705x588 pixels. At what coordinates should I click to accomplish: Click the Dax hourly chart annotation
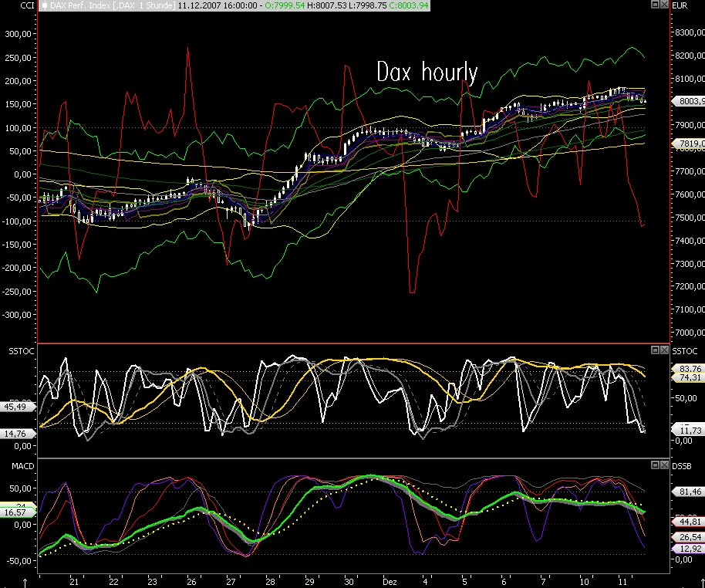pyautogui.click(x=427, y=72)
